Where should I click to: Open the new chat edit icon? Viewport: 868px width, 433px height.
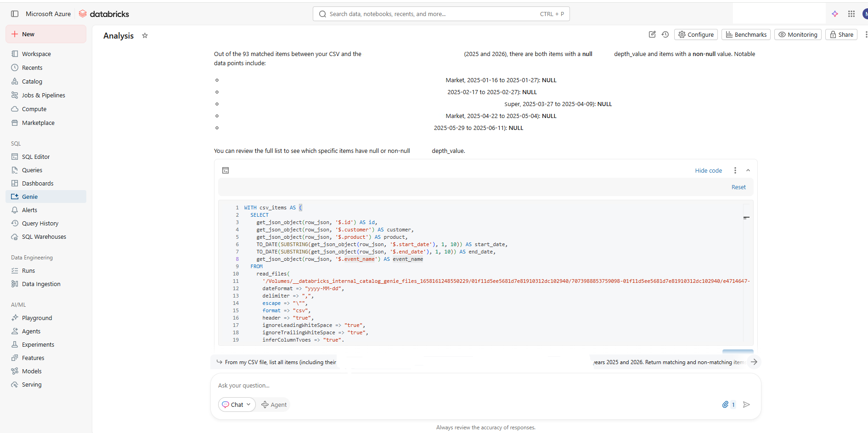652,34
